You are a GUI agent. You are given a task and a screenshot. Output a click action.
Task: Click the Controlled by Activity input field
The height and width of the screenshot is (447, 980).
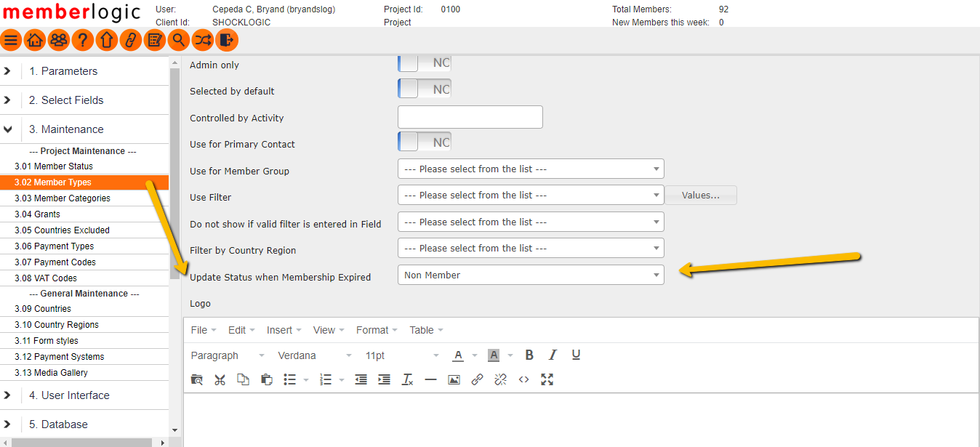click(x=470, y=116)
